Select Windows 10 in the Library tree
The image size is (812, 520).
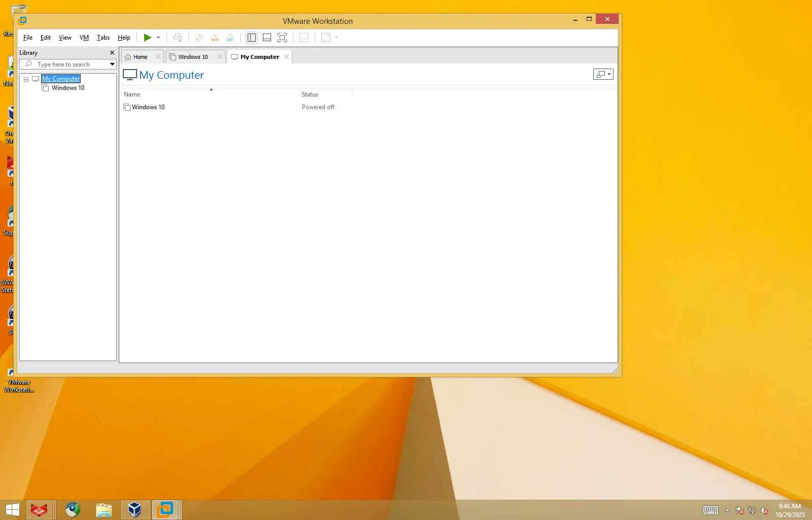(68, 88)
